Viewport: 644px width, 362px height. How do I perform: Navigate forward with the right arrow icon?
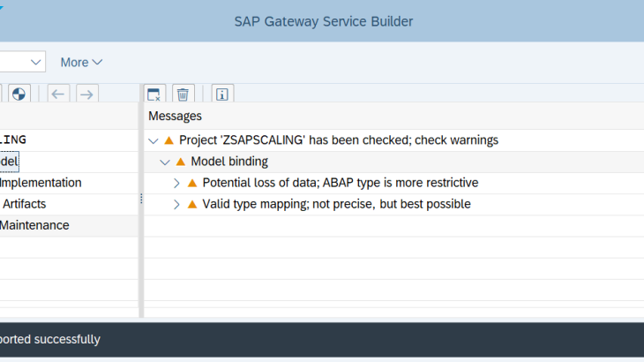click(x=87, y=94)
